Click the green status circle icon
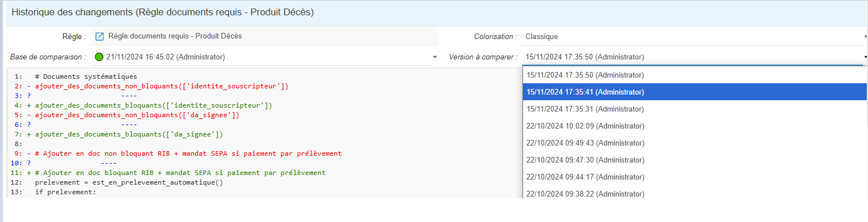This screenshot has width=868, height=222. [99, 57]
